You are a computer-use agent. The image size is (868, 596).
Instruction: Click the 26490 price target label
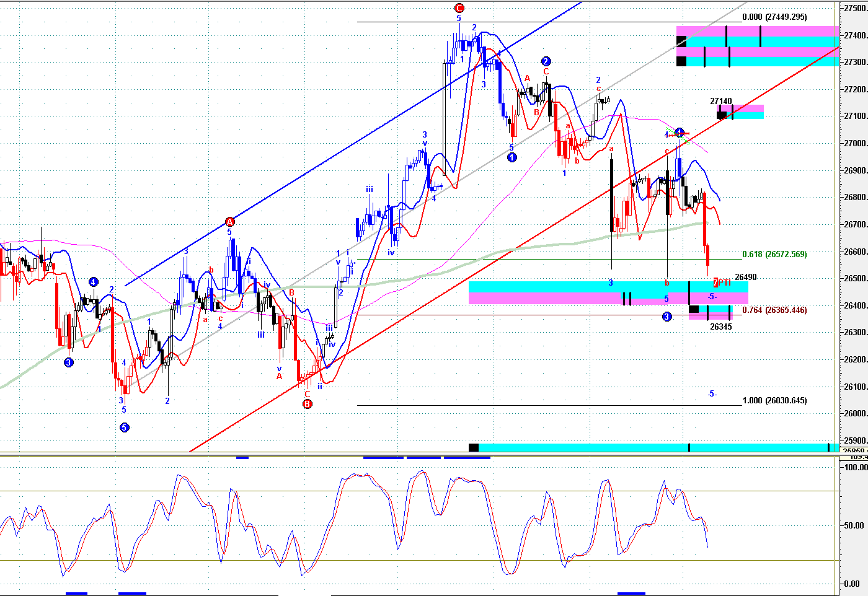click(x=746, y=278)
